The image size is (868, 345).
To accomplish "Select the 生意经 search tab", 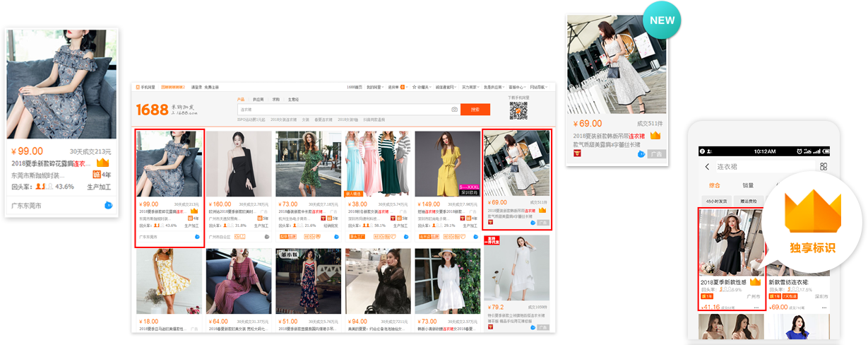I will coord(293,99).
